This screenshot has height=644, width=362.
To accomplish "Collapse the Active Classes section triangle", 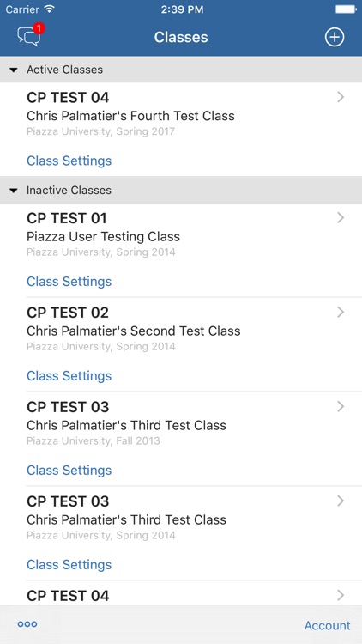I will point(14,70).
